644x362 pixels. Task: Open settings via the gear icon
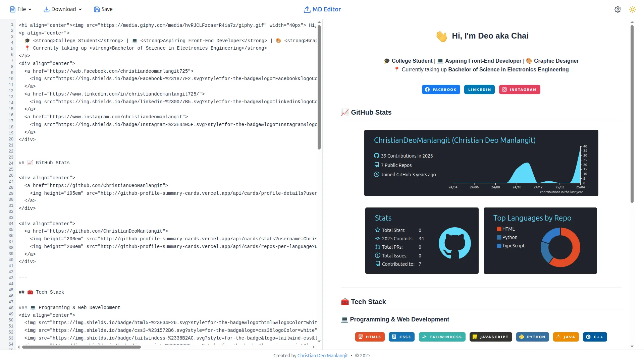(618, 9)
